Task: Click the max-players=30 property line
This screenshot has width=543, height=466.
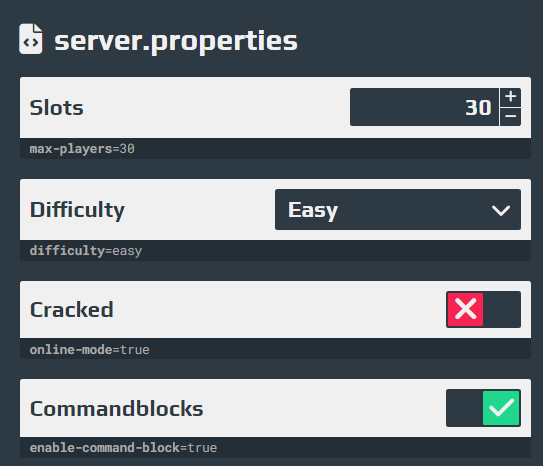Action: (x=82, y=149)
